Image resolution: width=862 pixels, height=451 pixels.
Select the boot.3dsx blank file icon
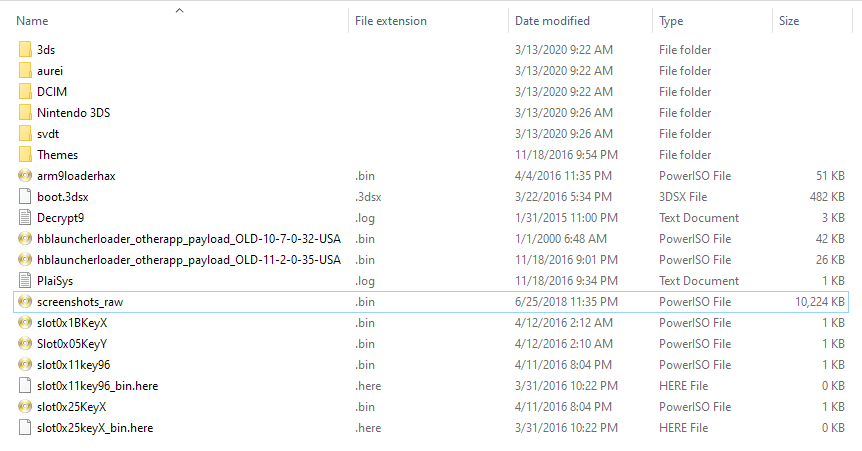coord(25,196)
